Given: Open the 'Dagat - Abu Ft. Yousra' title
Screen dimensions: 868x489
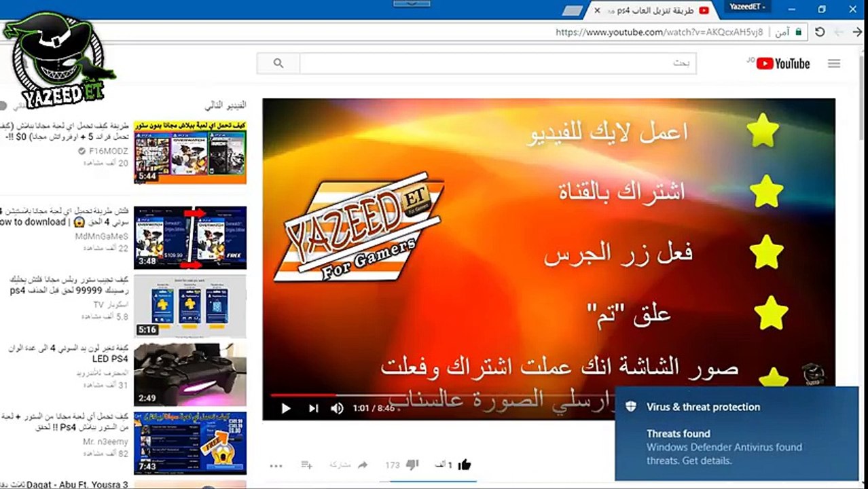Looking at the screenshot, I should click(x=65, y=485).
